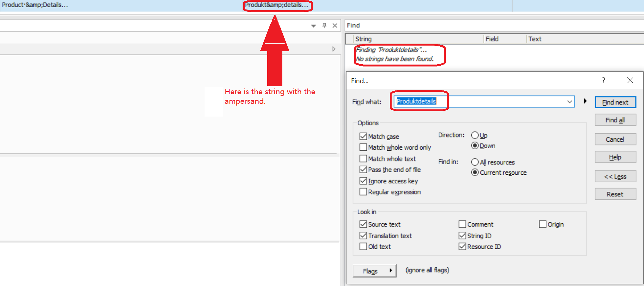Click the Find dialog help question mark
644x286 pixels.
(603, 80)
